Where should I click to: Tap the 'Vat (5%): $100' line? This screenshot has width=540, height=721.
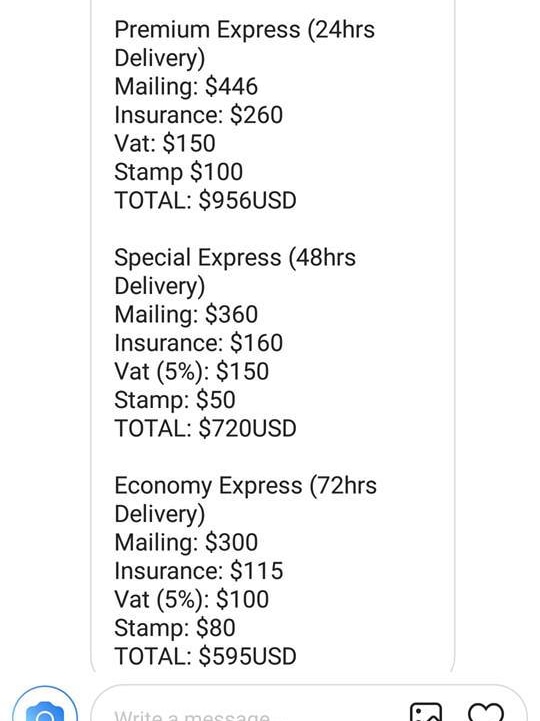pyautogui.click(x=192, y=600)
